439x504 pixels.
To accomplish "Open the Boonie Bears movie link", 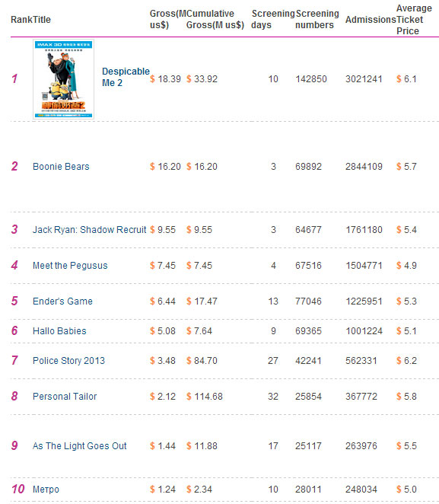I will tap(61, 167).
